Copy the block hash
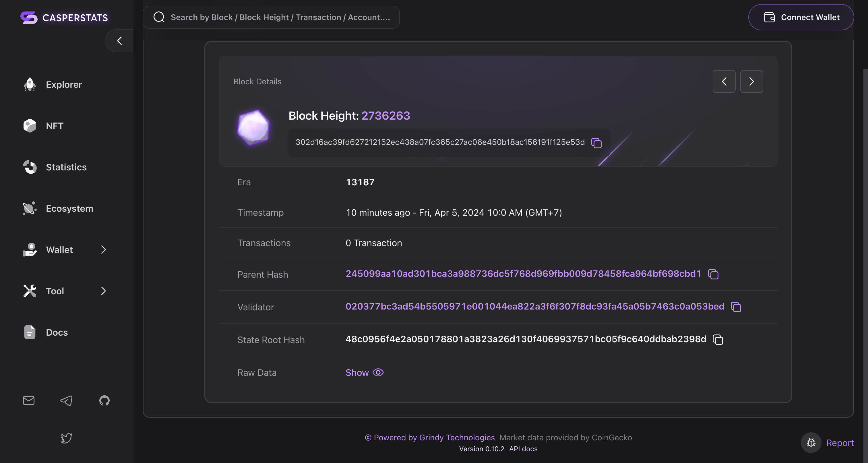868x463 pixels. click(596, 143)
